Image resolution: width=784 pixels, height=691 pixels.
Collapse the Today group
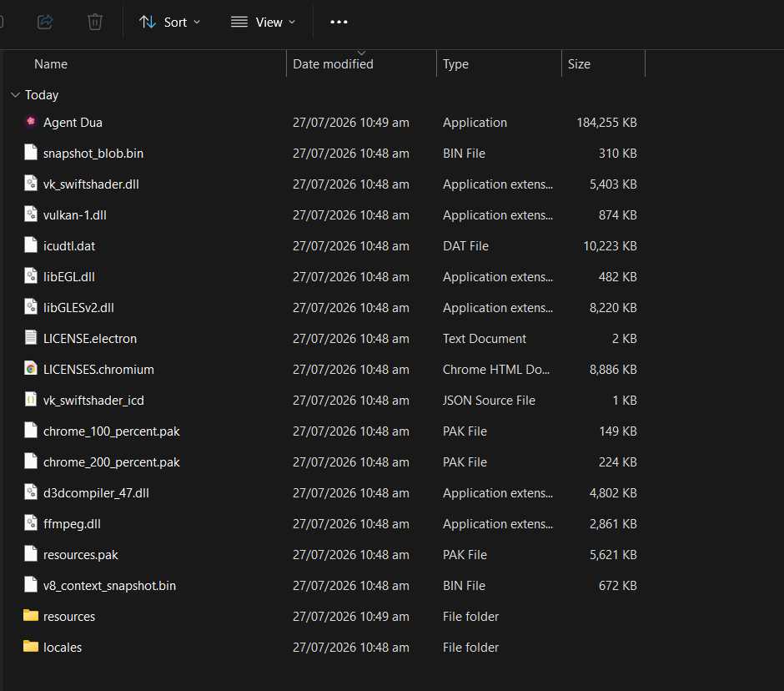(16, 95)
